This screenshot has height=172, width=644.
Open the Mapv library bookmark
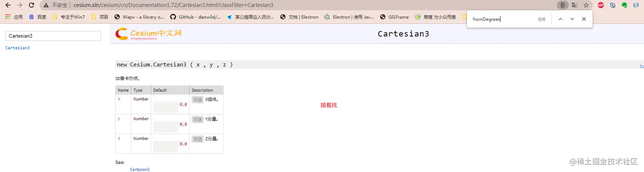point(139,17)
